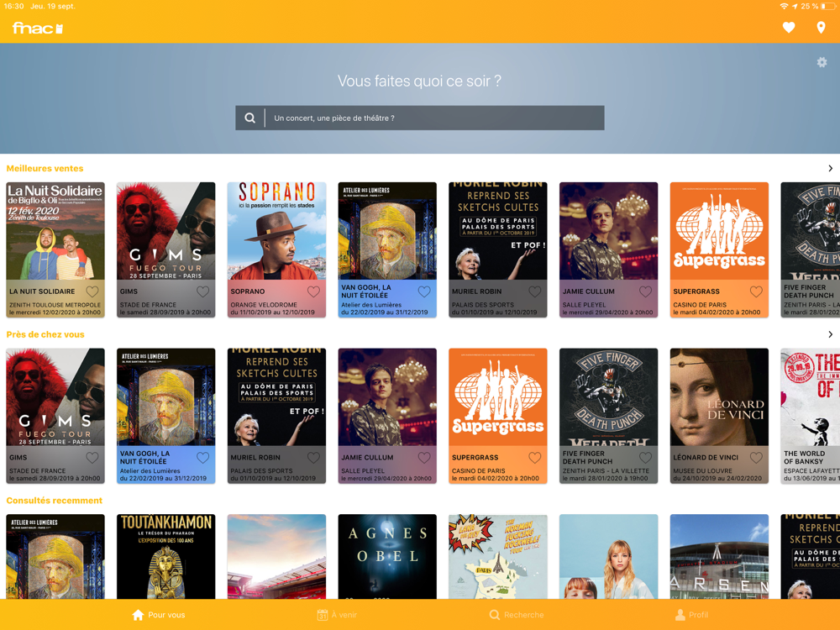The image size is (840, 630).
Task: Tap the Wi-Fi icon in status bar
Action: coord(784,7)
